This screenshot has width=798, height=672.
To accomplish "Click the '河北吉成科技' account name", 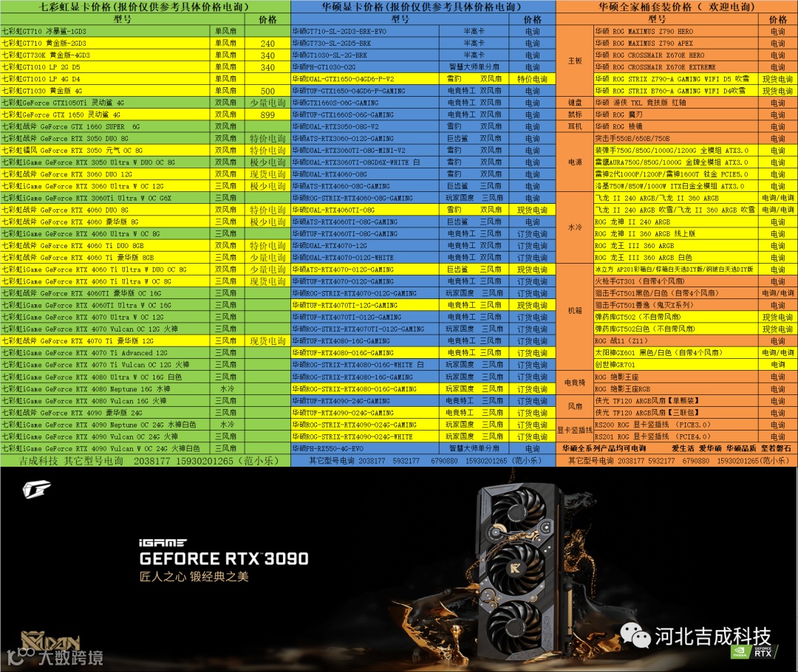I will [x=712, y=637].
